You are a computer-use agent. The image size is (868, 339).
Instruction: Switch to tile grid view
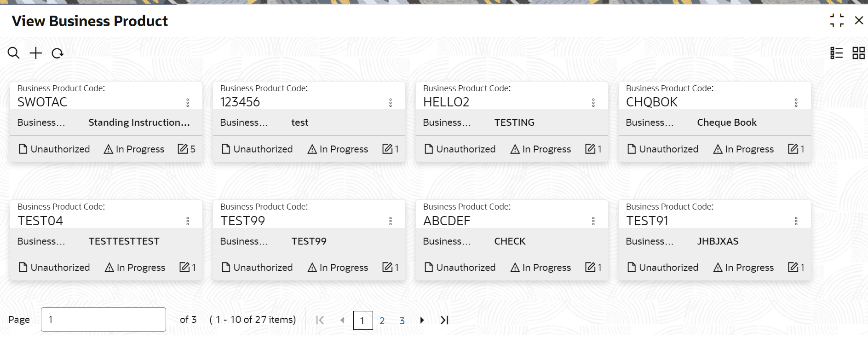[858, 53]
